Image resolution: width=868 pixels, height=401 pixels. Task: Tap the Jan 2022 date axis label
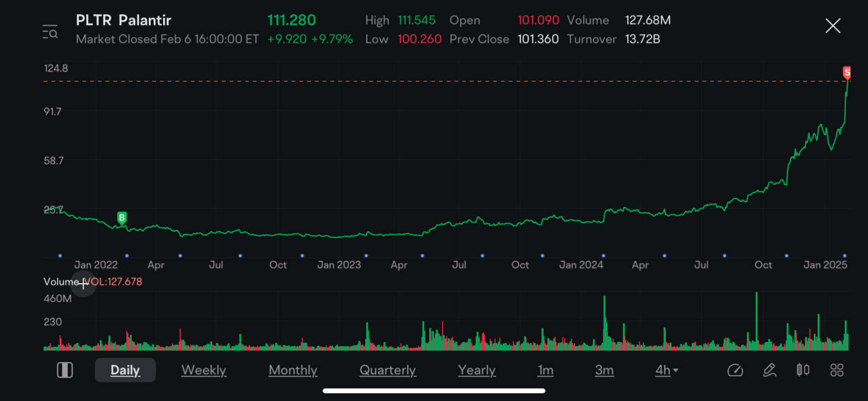pyautogui.click(x=96, y=265)
